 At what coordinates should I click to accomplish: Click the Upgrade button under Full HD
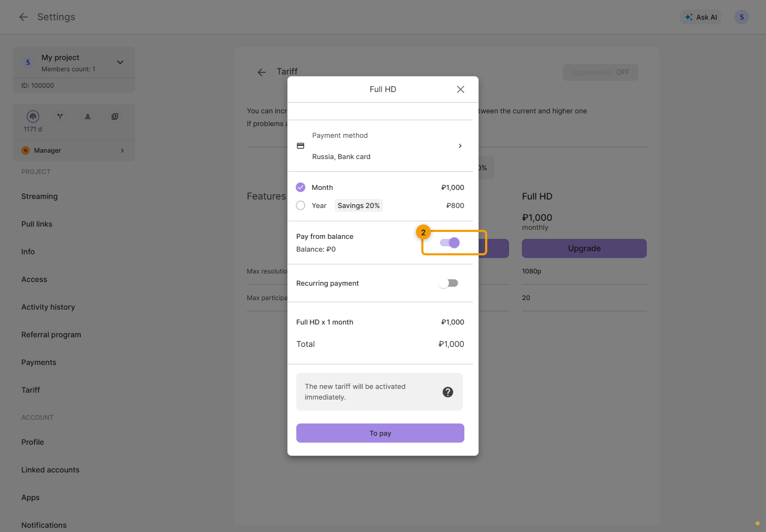coord(584,248)
